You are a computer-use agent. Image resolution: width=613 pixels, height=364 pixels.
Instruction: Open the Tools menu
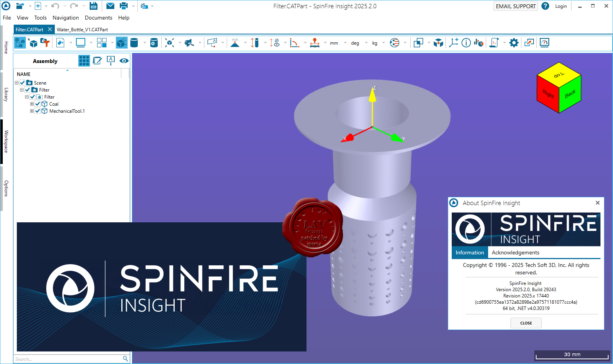[x=40, y=18]
